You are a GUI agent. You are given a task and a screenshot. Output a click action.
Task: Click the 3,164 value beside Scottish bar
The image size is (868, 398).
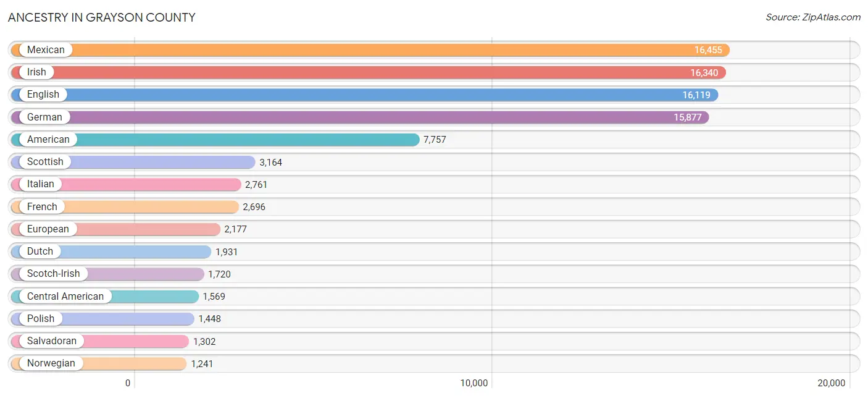[x=270, y=163]
